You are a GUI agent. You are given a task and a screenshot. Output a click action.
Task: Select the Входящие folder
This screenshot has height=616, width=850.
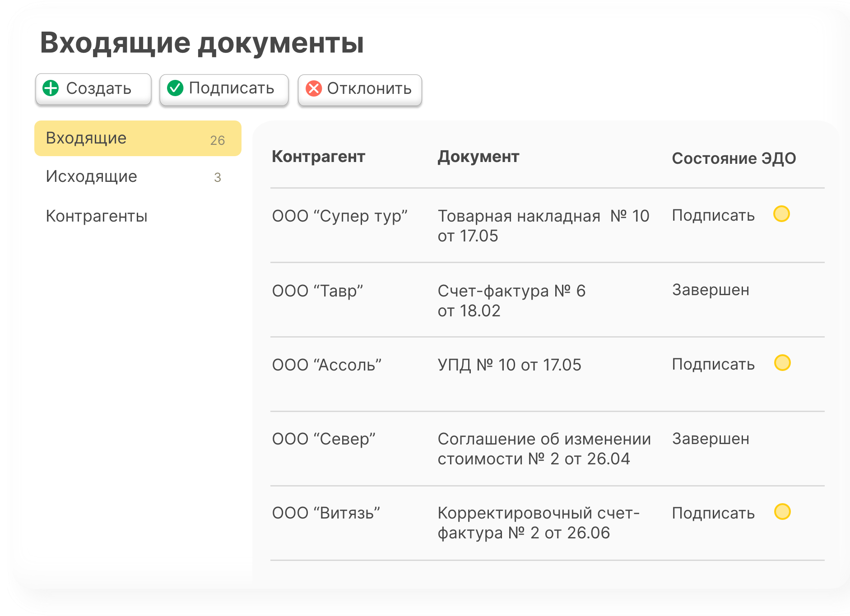[x=86, y=138]
